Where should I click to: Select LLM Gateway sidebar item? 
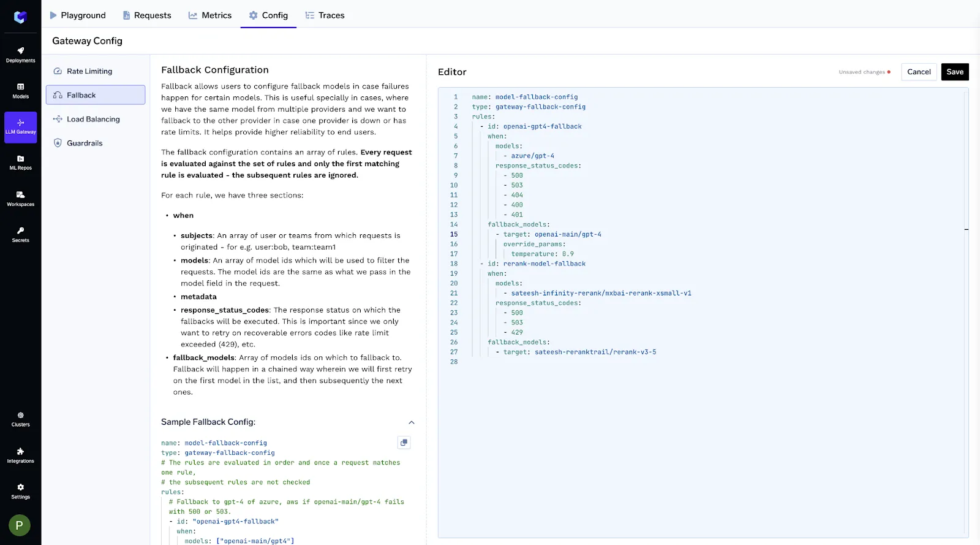(x=20, y=127)
